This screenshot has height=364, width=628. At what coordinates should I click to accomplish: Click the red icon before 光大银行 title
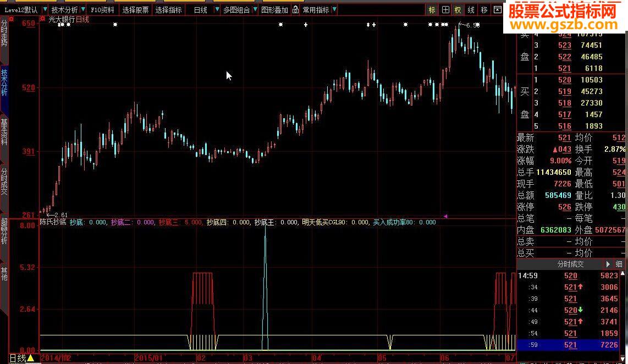tap(43, 19)
